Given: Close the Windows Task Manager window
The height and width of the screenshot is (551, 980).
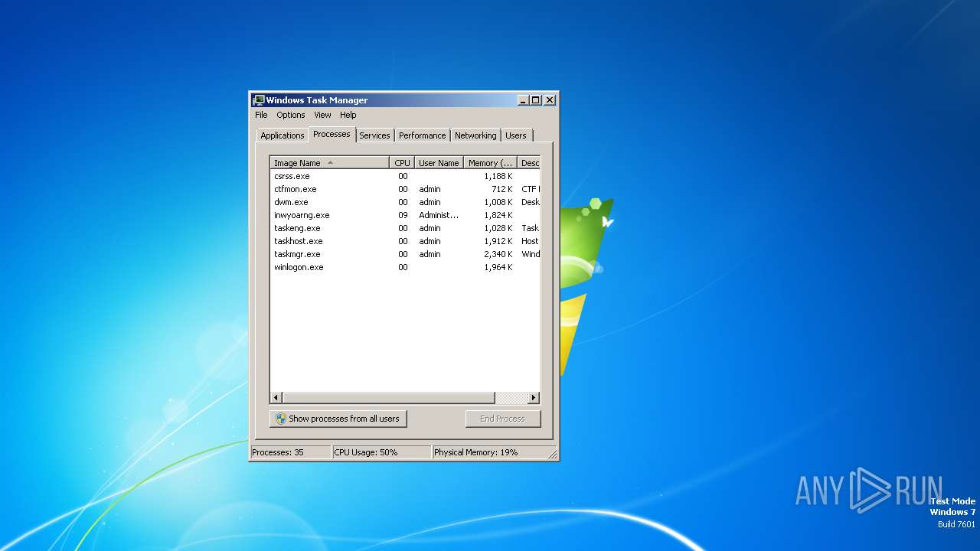Looking at the screenshot, I should 550,100.
